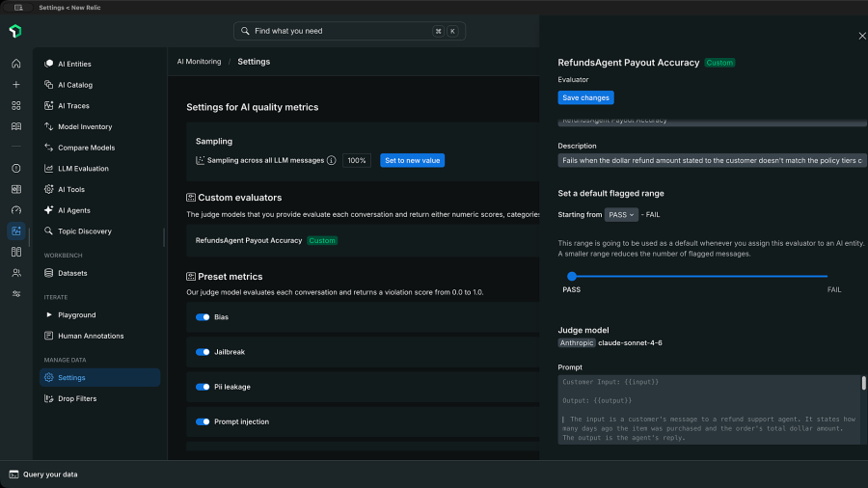This screenshot has height=488, width=868.
Task: Click the AI Traces sidebar icon
Action: click(x=49, y=106)
